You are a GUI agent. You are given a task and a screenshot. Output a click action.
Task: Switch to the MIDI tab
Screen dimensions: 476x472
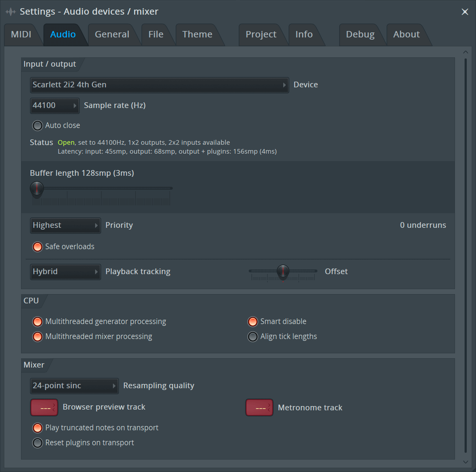click(21, 35)
